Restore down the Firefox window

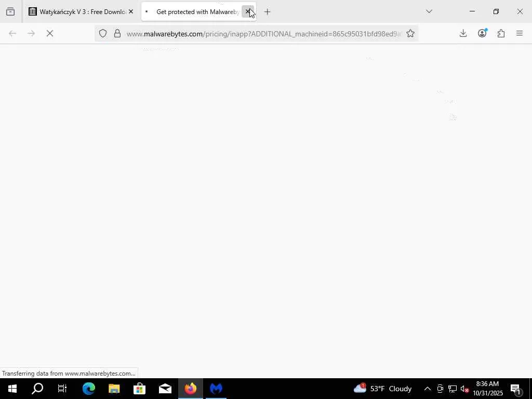point(496,11)
